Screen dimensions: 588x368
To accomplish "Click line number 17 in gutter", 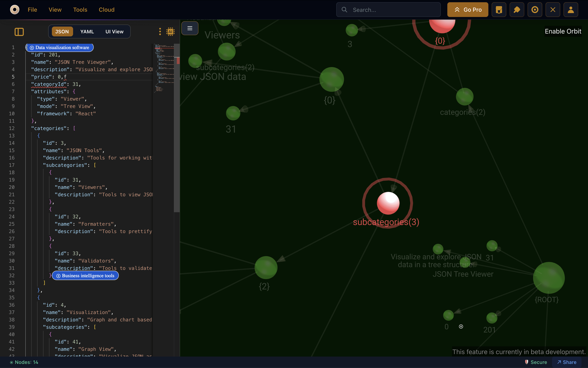I will (12, 165).
